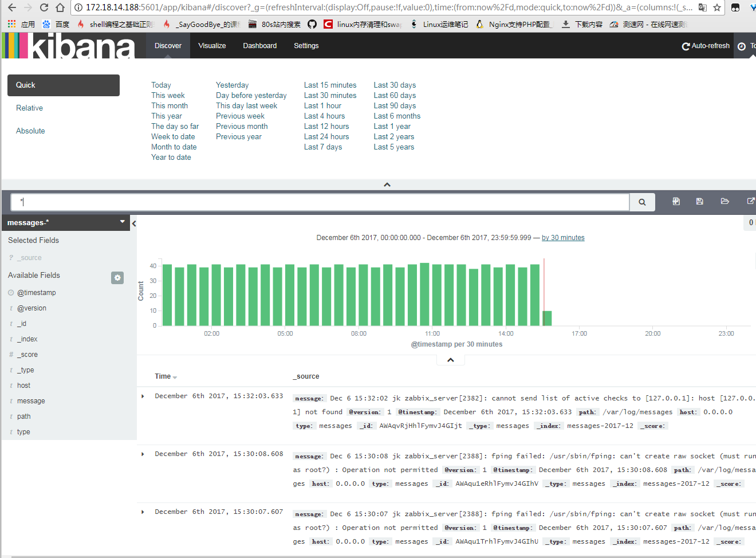Select @version available field
This screenshot has height=558, width=756.
[x=31, y=308]
